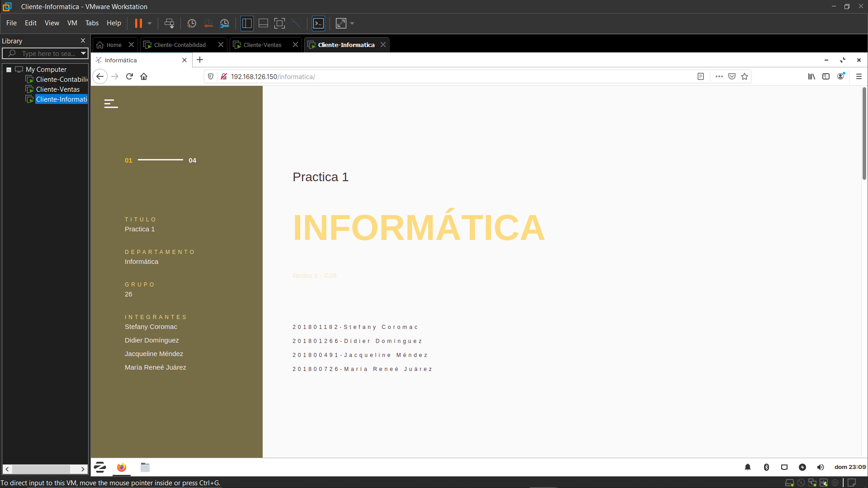Click the console view terminal icon
The width and height of the screenshot is (868, 488).
(319, 23)
